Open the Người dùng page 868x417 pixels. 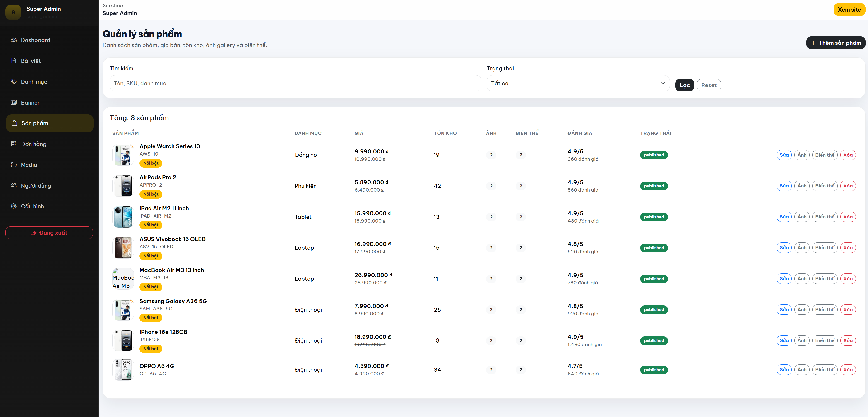pos(50,186)
